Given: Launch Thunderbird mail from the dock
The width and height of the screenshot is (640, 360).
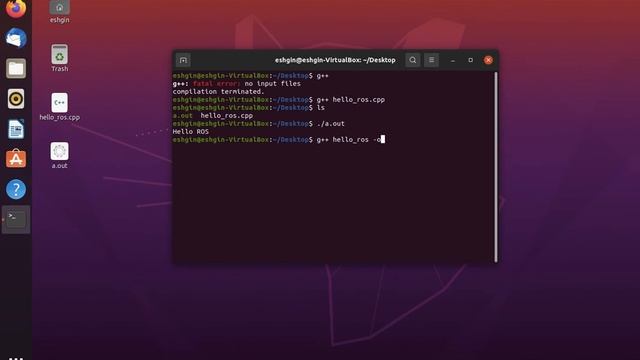Looking at the screenshot, I should point(16,38).
